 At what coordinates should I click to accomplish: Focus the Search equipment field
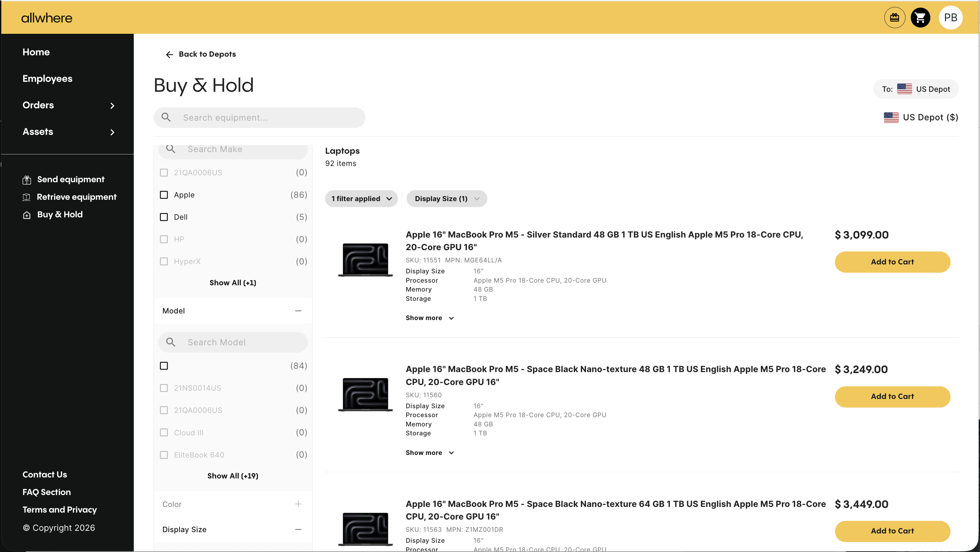point(260,118)
